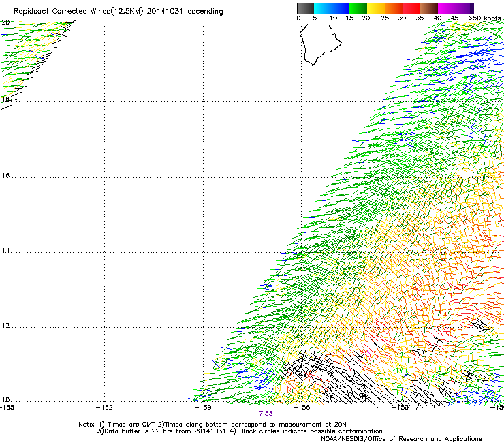
Task: Click the orange 25-30 knots legend swatch
Action: [x=394, y=8]
